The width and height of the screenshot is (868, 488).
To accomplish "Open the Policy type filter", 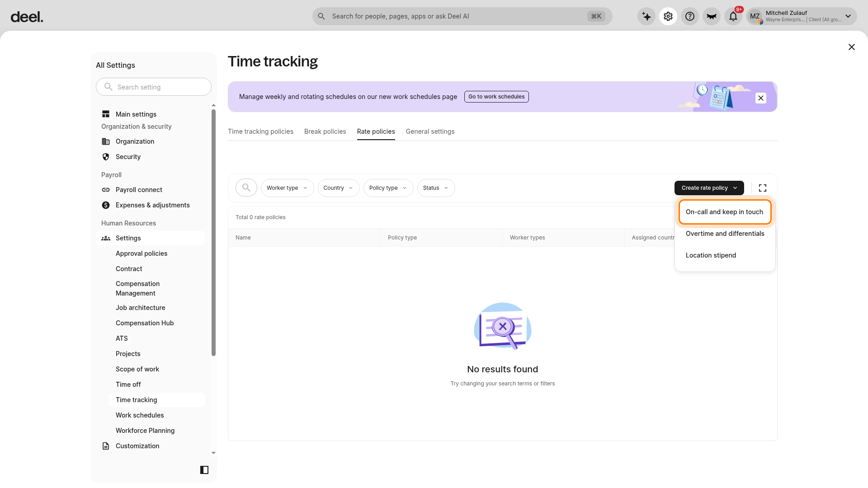I will (x=388, y=188).
